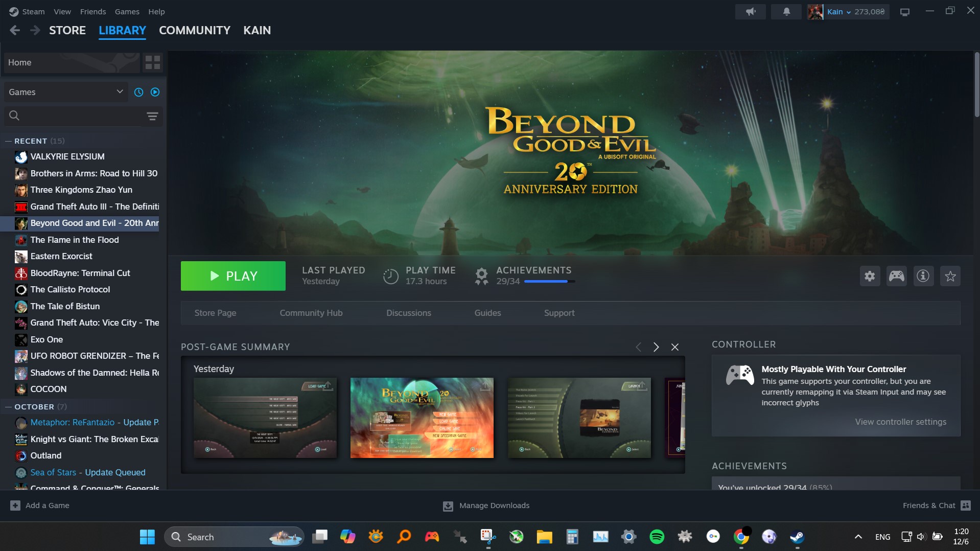
Task: Open the KAIN profile tab
Action: 257,30
